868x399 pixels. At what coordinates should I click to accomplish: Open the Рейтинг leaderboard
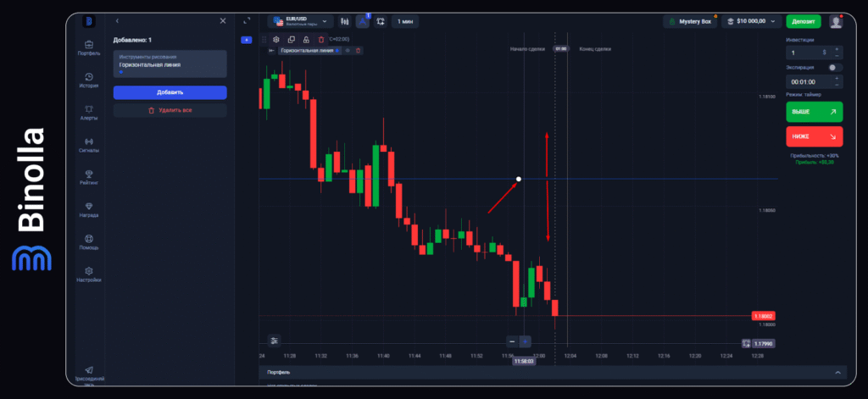pyautogui.click(x=89, y=176)
